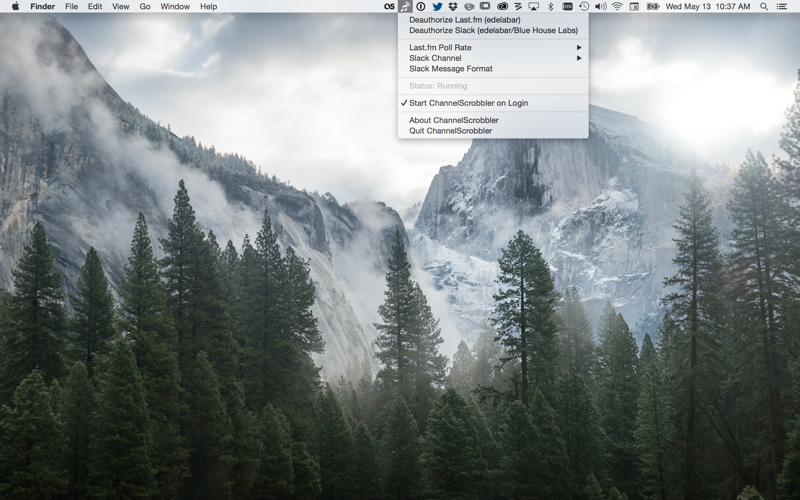This screenshot has width=800, height=500.
Task: Expand the Slack Channel submenu
Action: click(493, 58)
